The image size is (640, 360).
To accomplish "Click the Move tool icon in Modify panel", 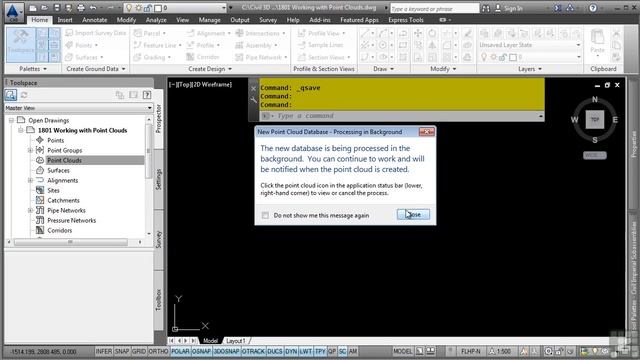I will tap(418, 33).
